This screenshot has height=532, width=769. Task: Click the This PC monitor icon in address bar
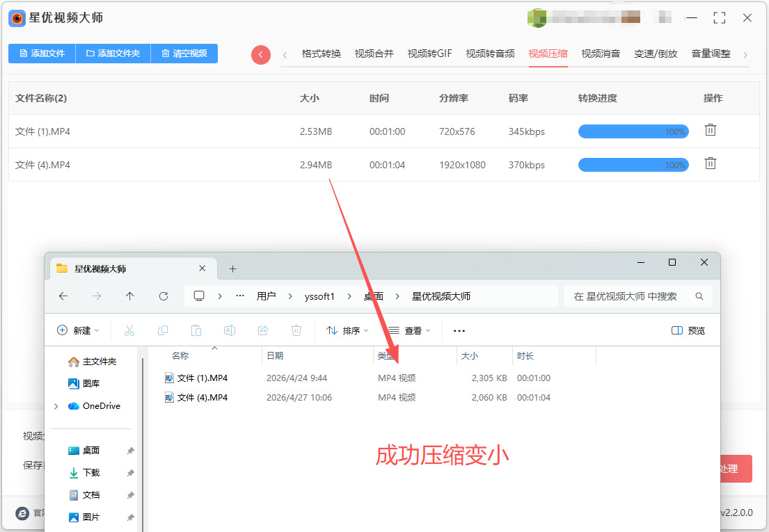[x=198, y=296]
